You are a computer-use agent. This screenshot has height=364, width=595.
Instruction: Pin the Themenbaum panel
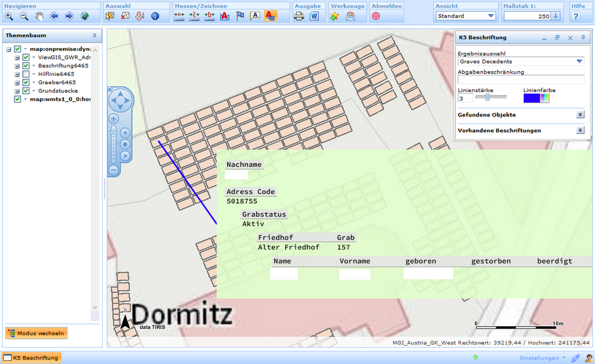(95, 36)
